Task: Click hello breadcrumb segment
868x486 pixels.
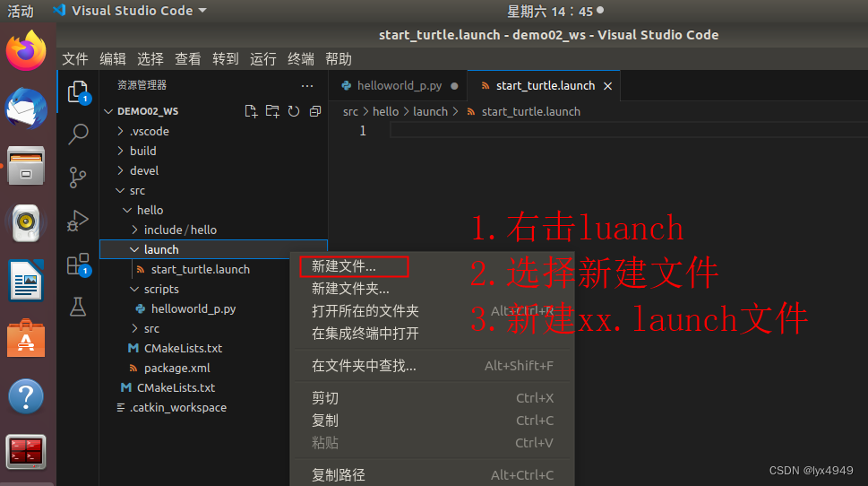Action: pyautogui.click(x=385, y=112)
